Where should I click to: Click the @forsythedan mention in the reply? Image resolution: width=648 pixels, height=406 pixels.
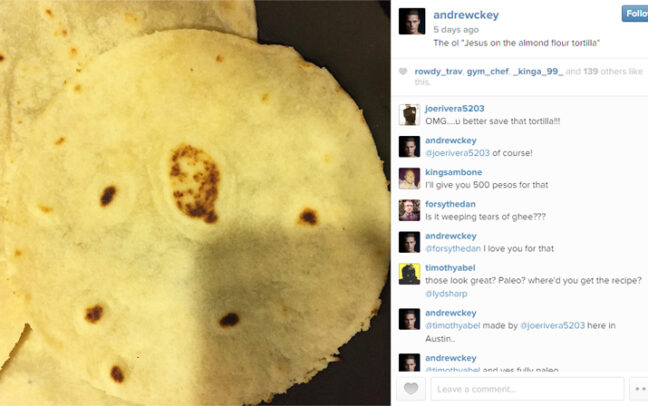tap(453, 248)
